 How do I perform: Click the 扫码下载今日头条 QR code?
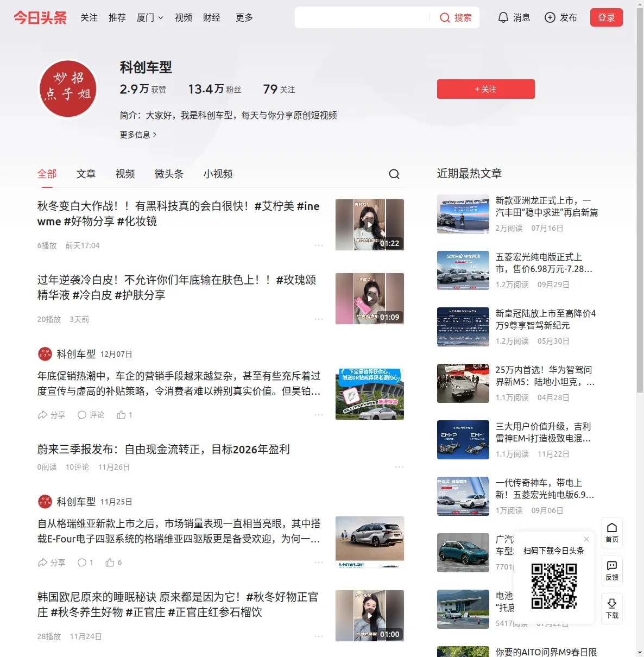pyautogui.click(x=554, y=586)
